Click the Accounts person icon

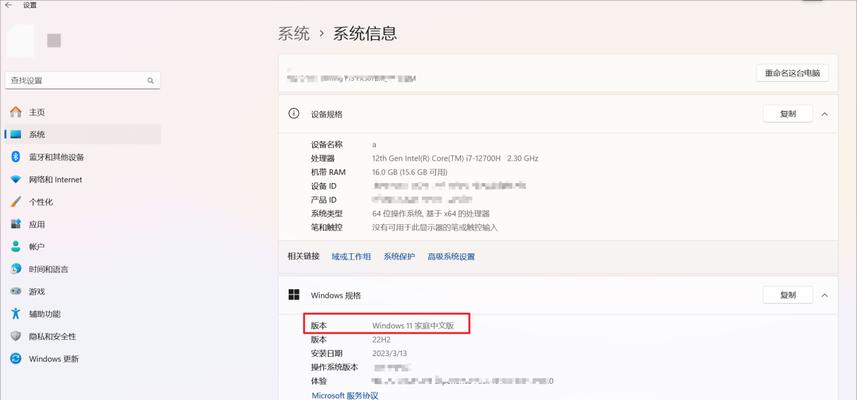point(16,246)
